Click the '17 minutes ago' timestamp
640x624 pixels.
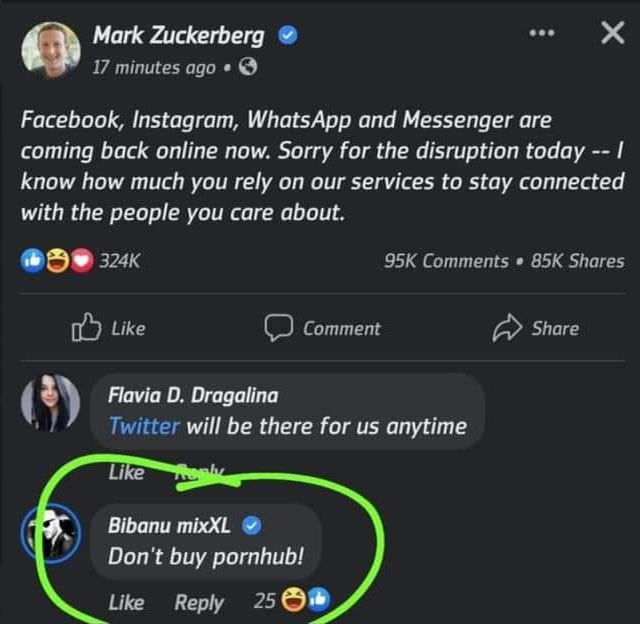click(153, 68)
